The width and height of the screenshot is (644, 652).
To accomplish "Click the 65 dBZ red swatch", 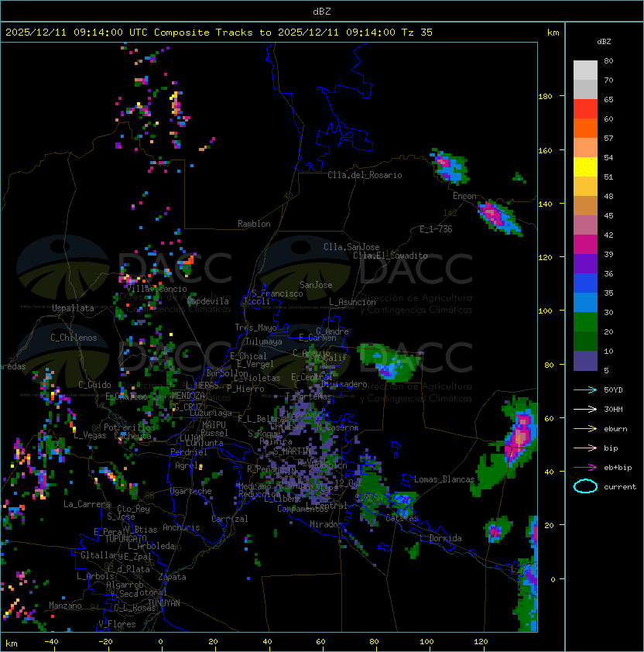I will (x=585, y=109).
